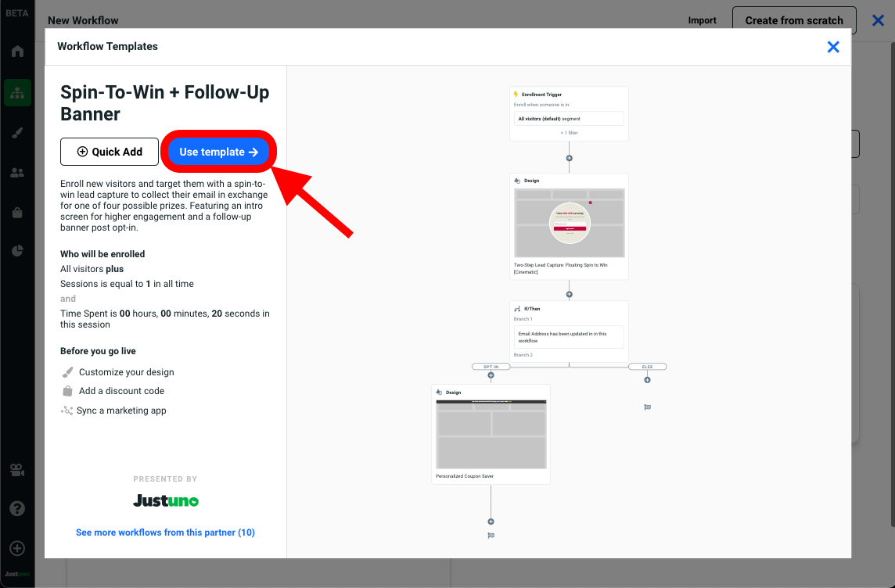Image resolution: width=895 pixels, height=588 pixels.
Task: Open the Analytics pie chart icon
Action: coord(17,251)
